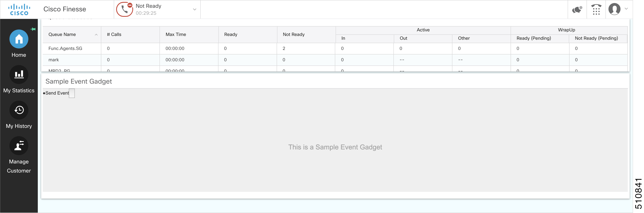Open the user profile avatar
The image size is (644, 213).
(614, 9)
